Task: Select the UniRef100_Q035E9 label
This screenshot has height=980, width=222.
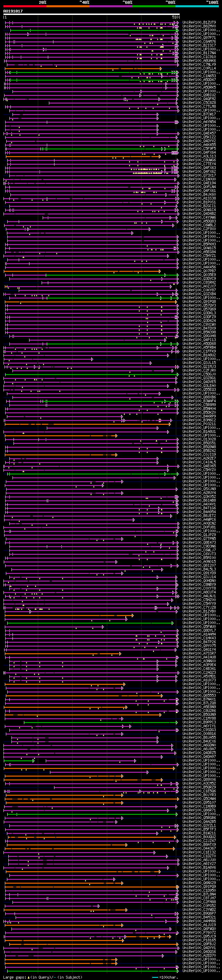Action: 199,275
